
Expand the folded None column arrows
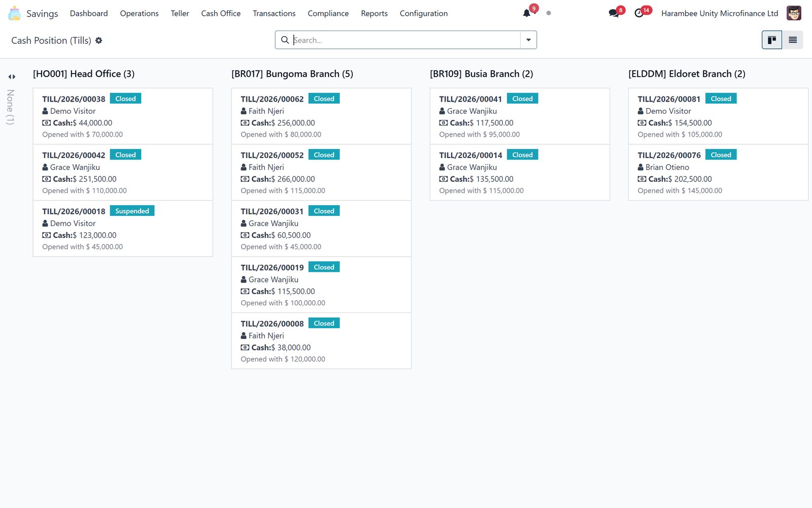(x=12, y=77)
